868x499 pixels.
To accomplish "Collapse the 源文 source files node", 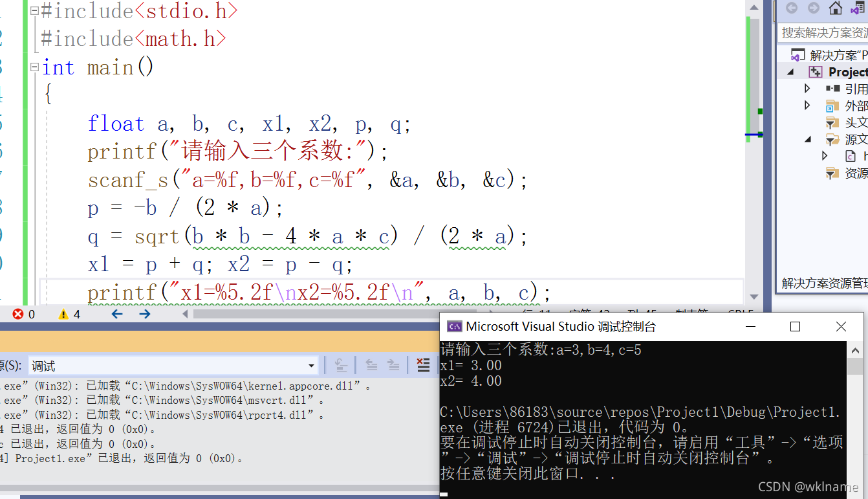I will [808, 139].
